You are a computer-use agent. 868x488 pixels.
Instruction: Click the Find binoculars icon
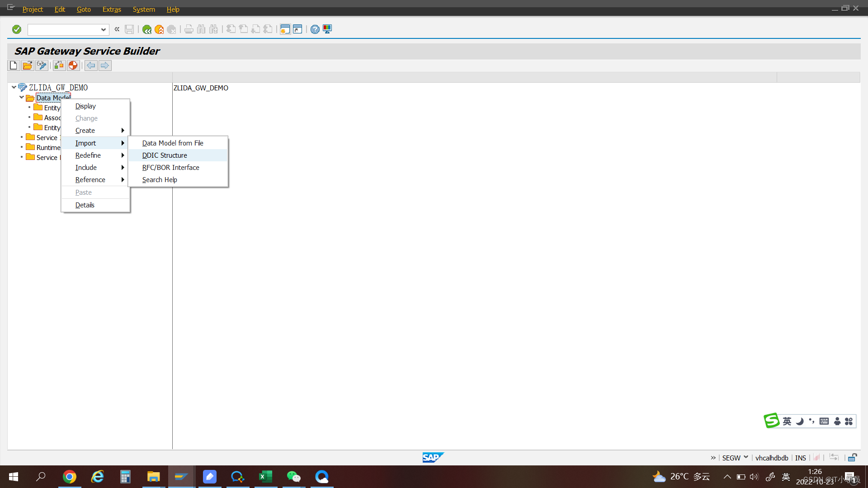coord(201,29)
